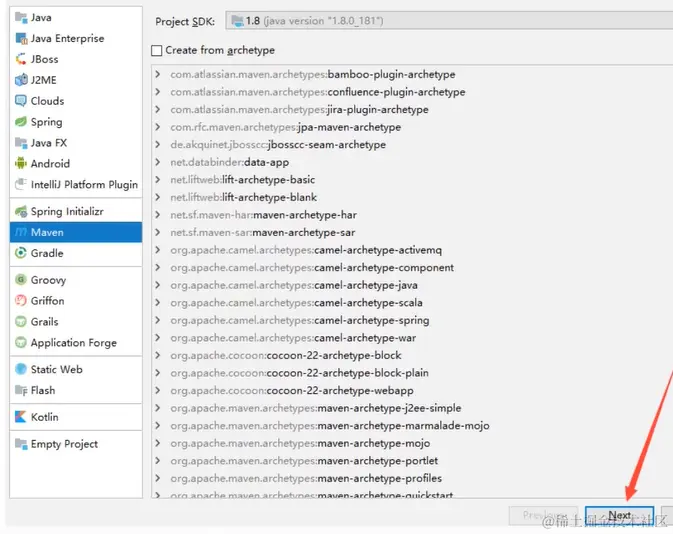This screenshot has width=673, height=534.
Task: Pick the Kotlin icon
Action: tap(21, 417)
